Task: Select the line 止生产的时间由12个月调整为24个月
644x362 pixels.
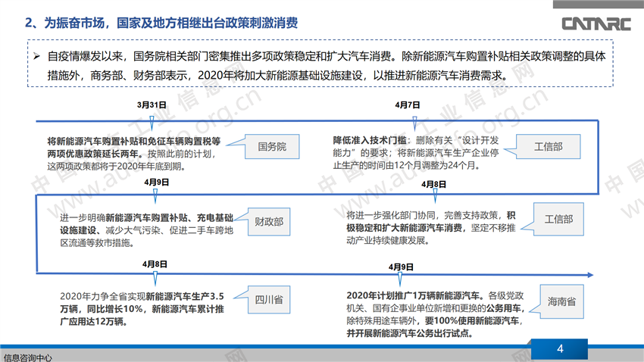Action: point(406,165)
